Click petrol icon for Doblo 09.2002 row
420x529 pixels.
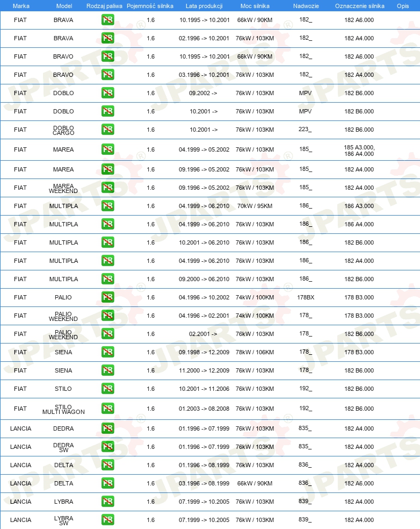(x=107, y=93)
